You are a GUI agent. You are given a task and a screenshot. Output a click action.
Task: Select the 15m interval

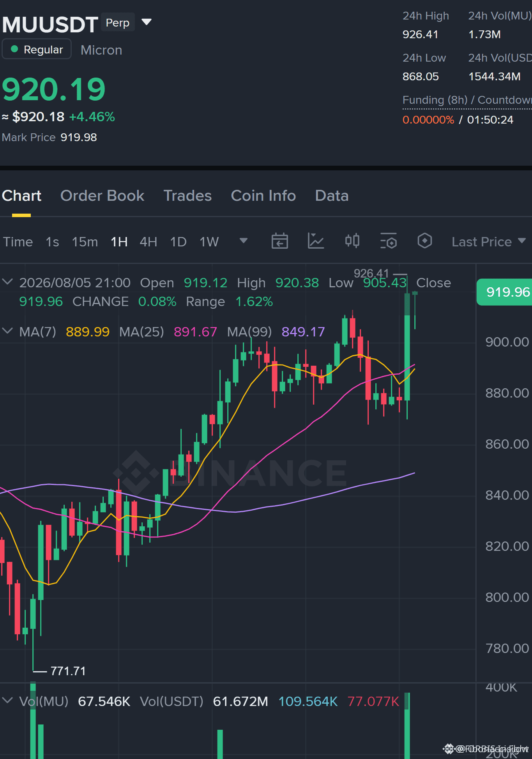pyautogui.click(x=85, y=242)
